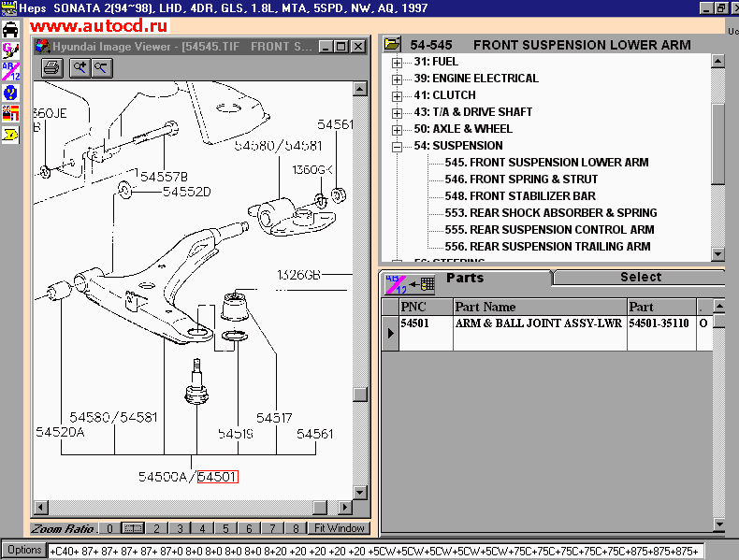Viewport: 739px width, 560px height.
Task: Expand the 50: AXLE & WHEEL group
Action: pyautogui.click(x=398, y=130)
